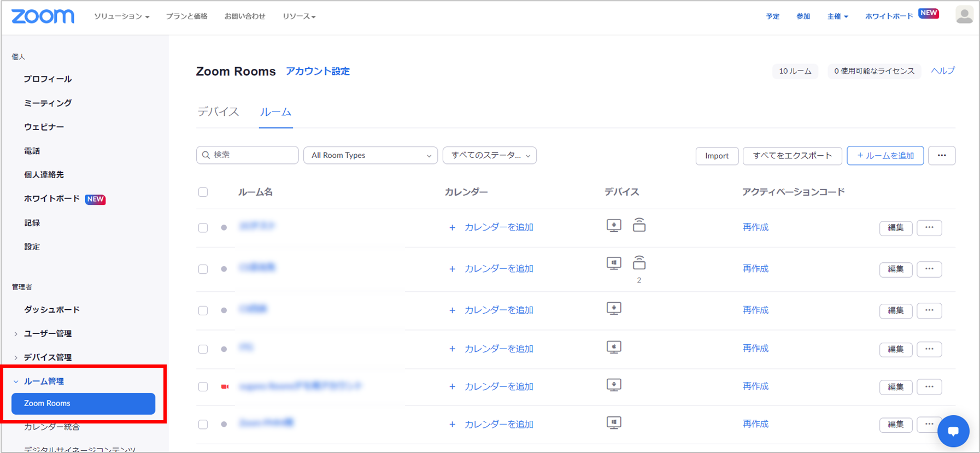Click 再作成 in the second room row
980x453 pixels.
click(755, 269)
